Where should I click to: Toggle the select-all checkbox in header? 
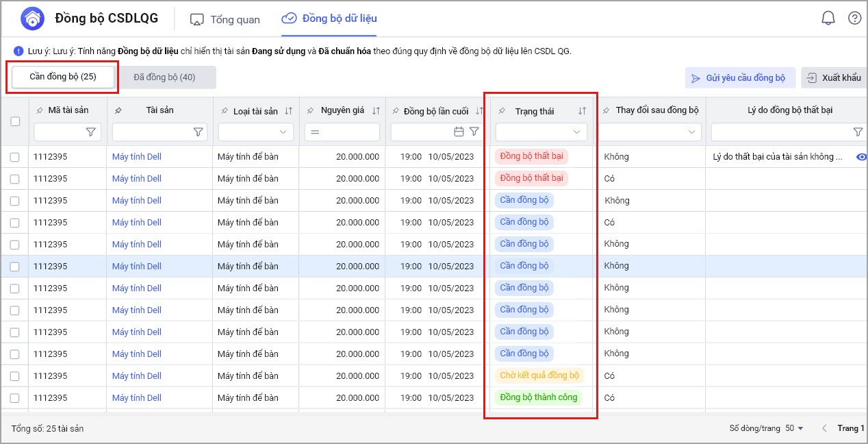[x=15, y=121]
